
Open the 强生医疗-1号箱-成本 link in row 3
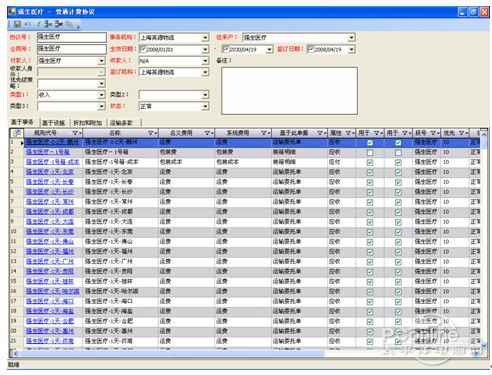pos(53,162)
